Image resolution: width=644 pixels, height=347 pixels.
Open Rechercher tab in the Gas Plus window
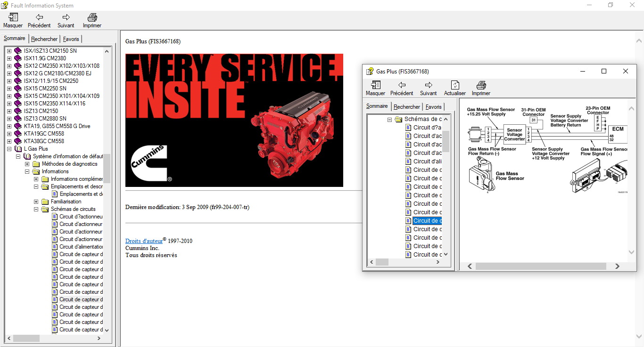click(407, 107)
